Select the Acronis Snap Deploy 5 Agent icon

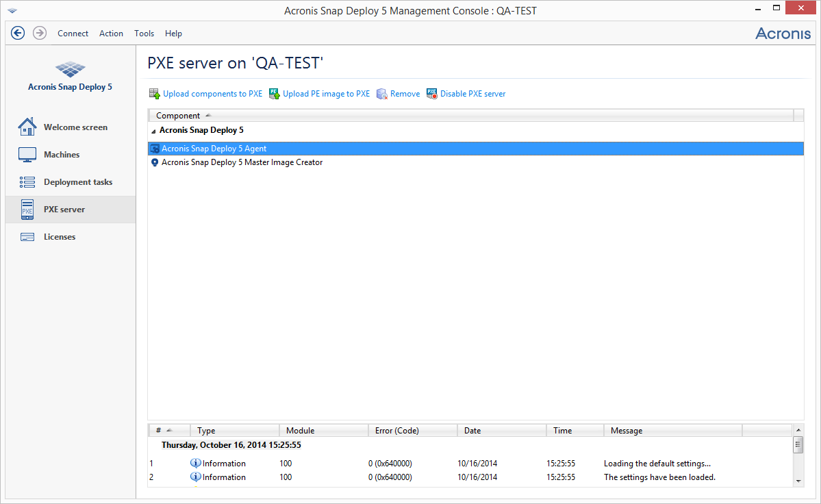point(155,148)
